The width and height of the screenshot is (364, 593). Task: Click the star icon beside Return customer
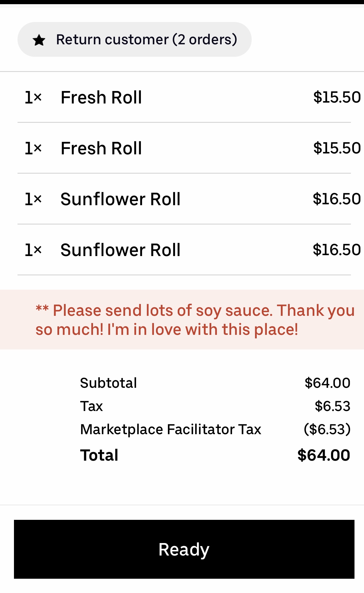[x=39, y=40]
